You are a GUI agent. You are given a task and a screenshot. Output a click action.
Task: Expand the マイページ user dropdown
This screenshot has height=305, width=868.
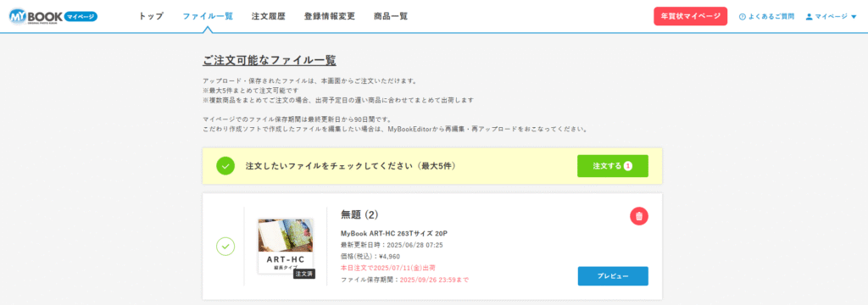click(831, 17)
